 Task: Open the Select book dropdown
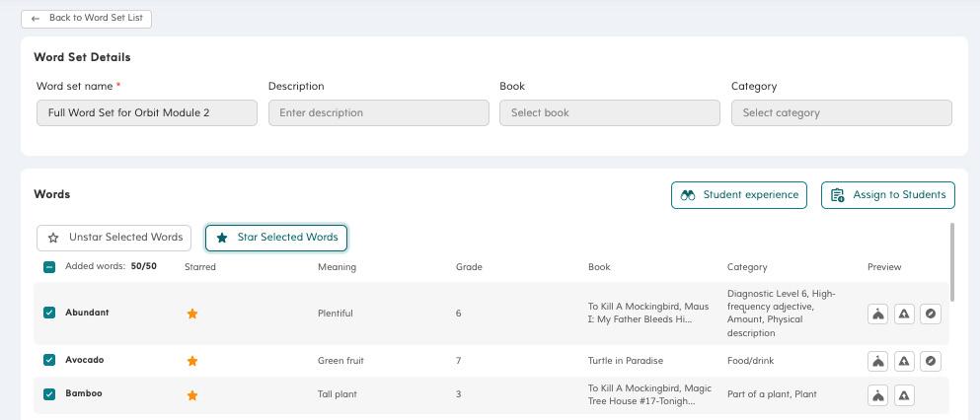pos(609,112)
